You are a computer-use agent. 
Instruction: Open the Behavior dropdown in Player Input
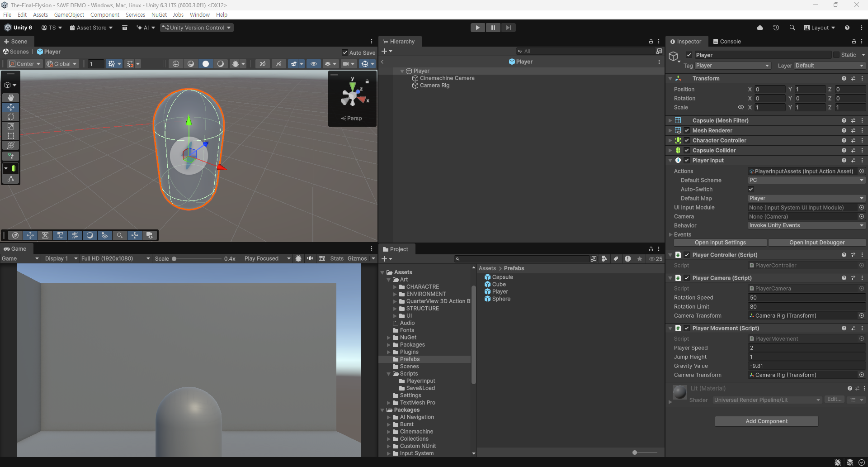[x=806, y=225]
